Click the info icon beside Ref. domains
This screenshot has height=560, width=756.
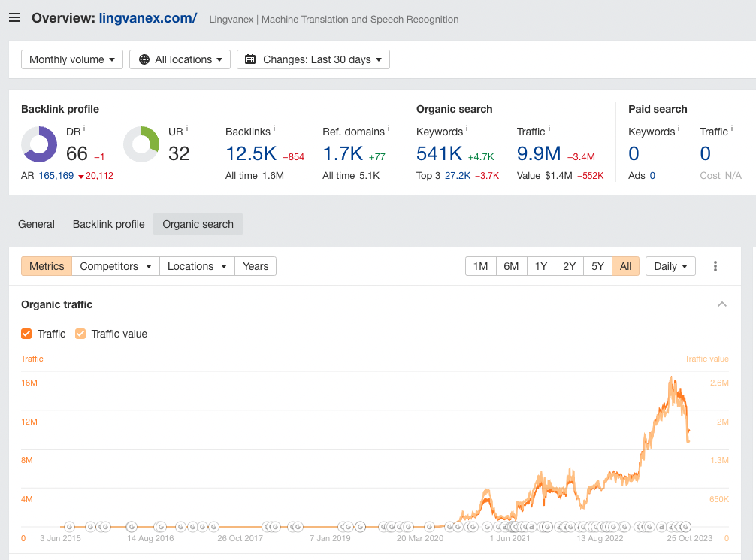[x=388, y=129]
